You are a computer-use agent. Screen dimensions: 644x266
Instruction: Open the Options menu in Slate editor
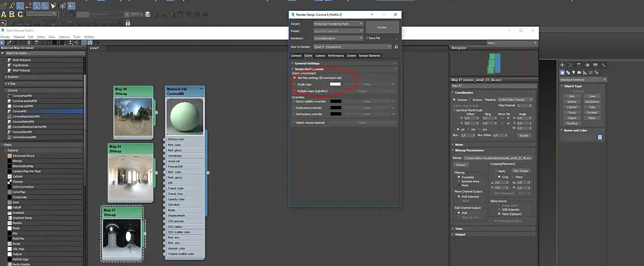pos(64,37)
